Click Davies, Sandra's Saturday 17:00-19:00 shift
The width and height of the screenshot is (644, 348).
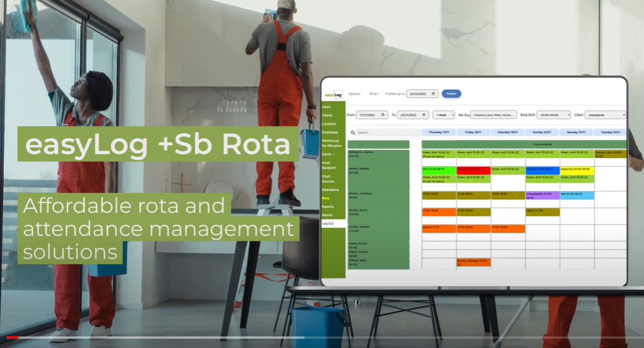pyautogui.click(x=507, y=229)
